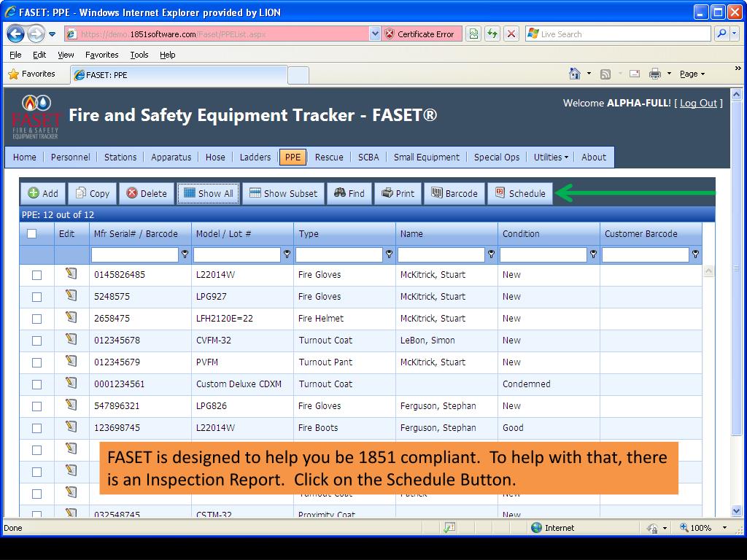
Task: Open the Special Ops tab
Action: pos(496,157)
